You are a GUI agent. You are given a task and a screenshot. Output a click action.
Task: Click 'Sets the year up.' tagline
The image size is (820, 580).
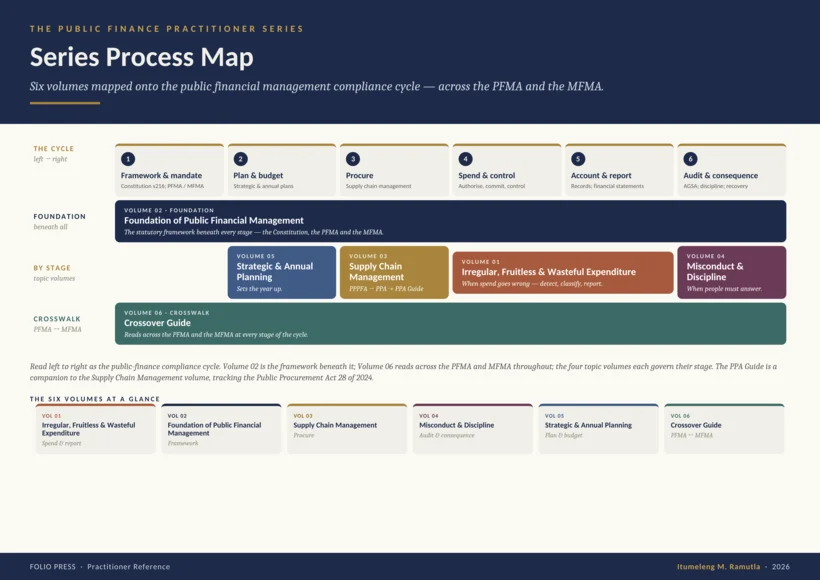(x=259, y=289)
